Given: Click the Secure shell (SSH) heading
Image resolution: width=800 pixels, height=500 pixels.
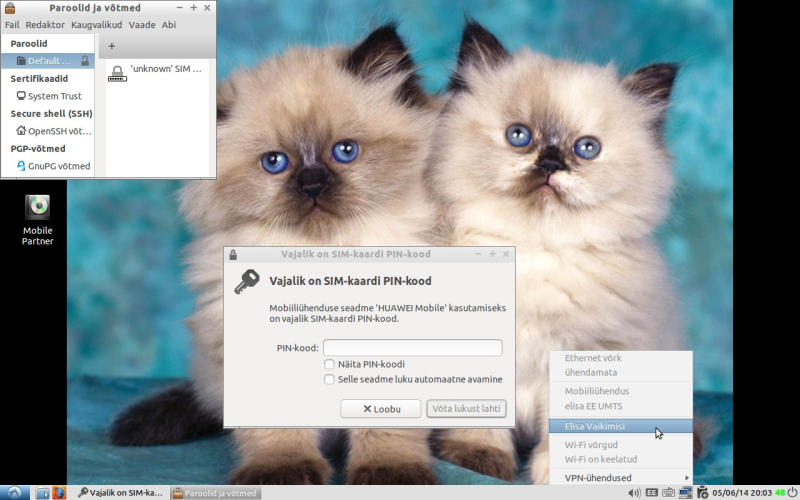Looking at the screenshot, I should [52, 113].
